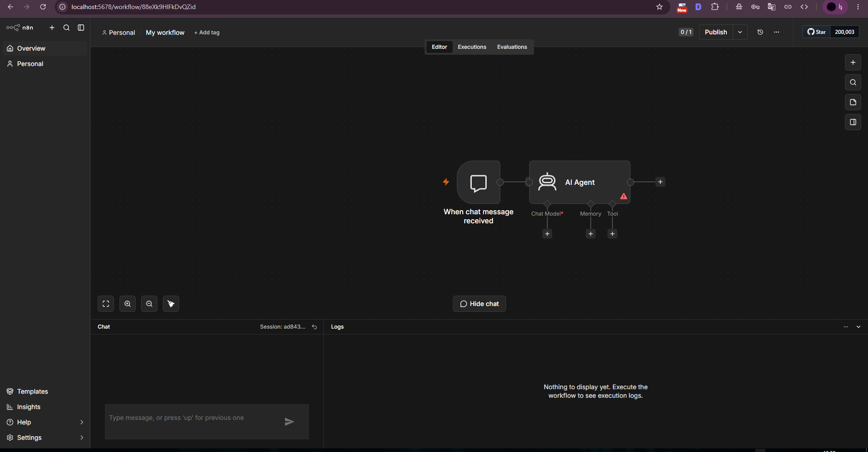The height and width of the screenshot is (452, 868).
Task: Select the When chat message received node
Action: (x=479, y=182)
